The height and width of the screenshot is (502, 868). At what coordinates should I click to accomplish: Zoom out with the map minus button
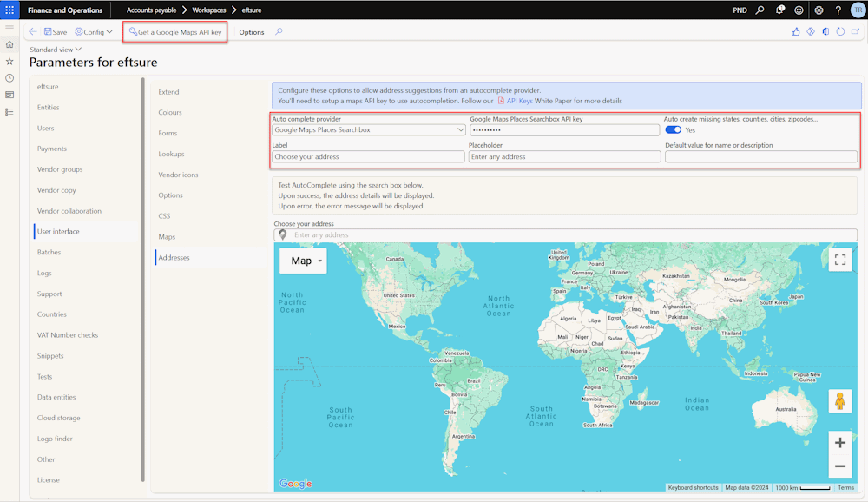tap(839, 466)
